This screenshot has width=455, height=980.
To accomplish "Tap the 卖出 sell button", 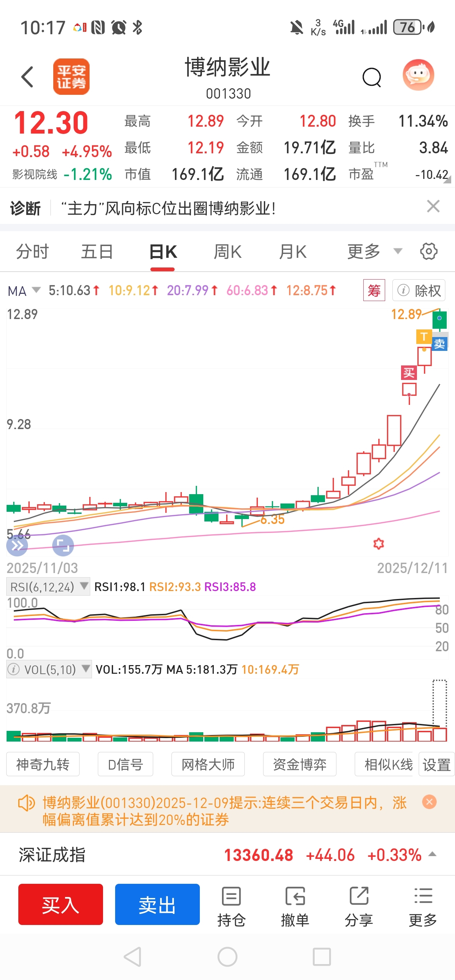I will click(x=157, y=904).
